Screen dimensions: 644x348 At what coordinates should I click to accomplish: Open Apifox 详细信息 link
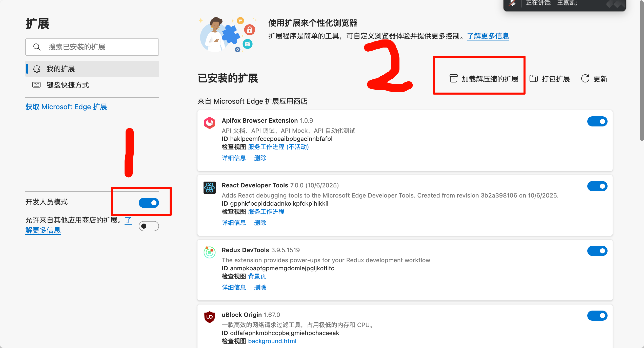tap(234, 158)
